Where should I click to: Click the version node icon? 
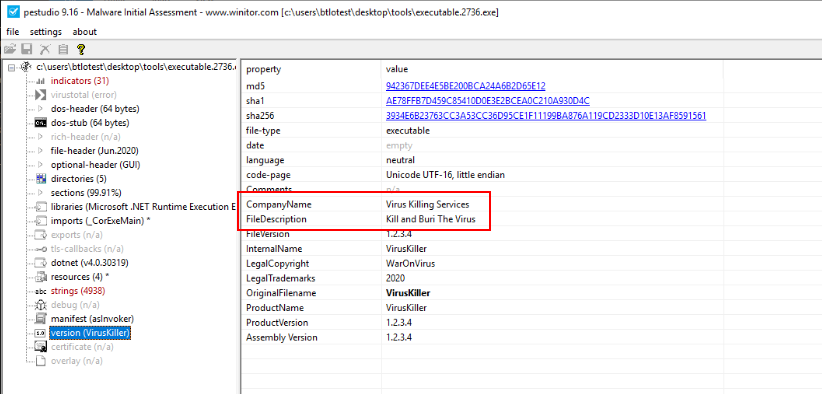40,333
